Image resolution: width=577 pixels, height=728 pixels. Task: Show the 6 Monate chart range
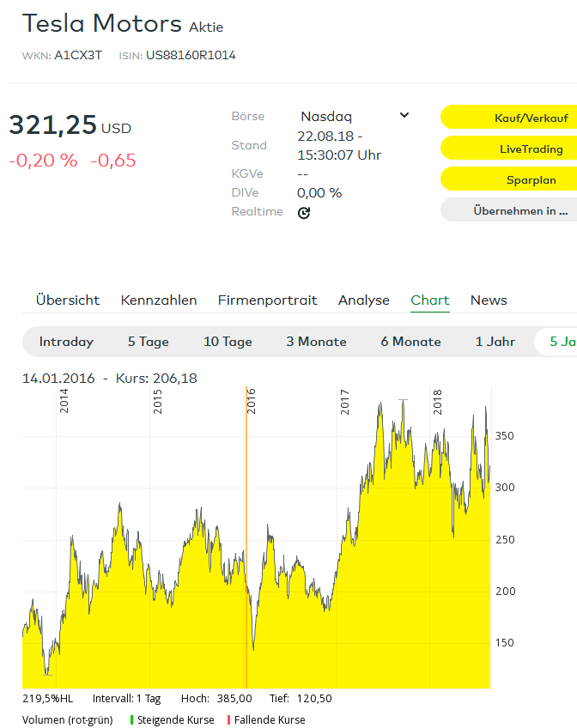tap(410, 342)
